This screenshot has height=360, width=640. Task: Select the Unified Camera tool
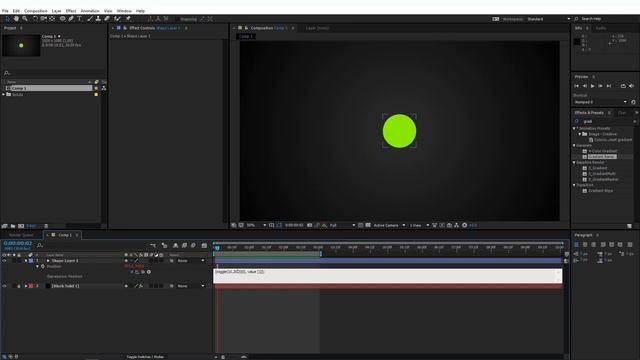click(43, 19)
